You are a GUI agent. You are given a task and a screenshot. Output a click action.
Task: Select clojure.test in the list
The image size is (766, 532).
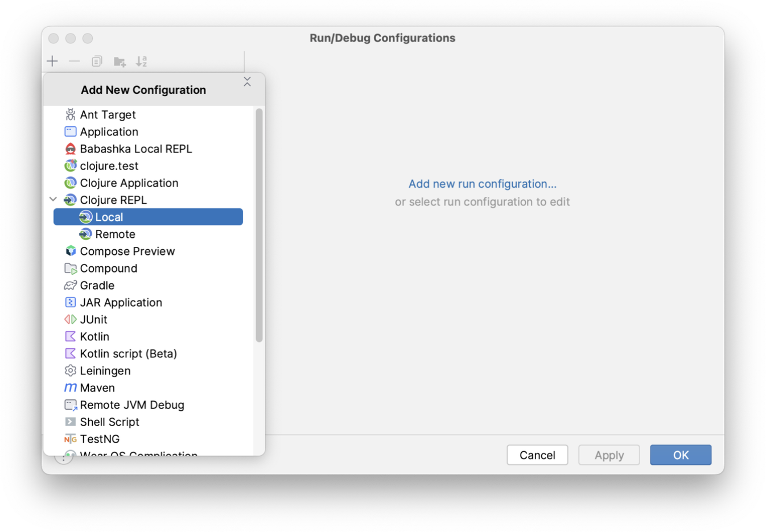point(109,166)
